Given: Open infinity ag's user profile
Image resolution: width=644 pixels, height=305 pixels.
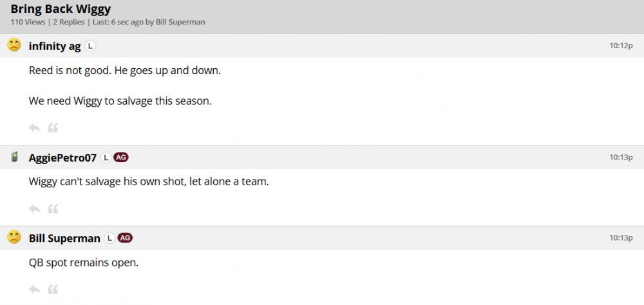Looking at the screenshot, I should pos(55,46).
